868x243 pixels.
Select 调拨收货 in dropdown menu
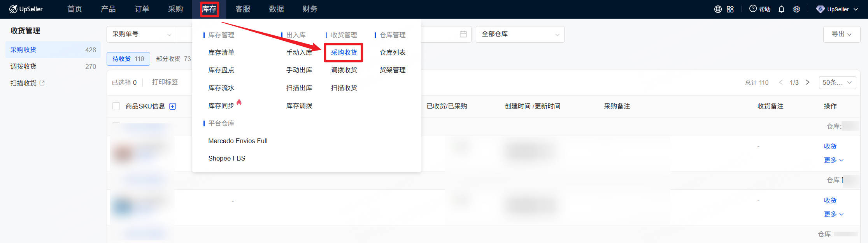(344, 70)
